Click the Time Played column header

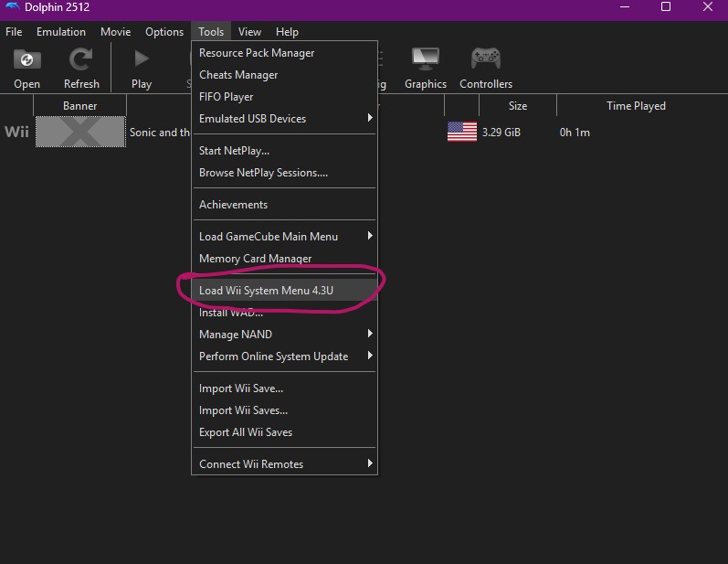[636, 106]
